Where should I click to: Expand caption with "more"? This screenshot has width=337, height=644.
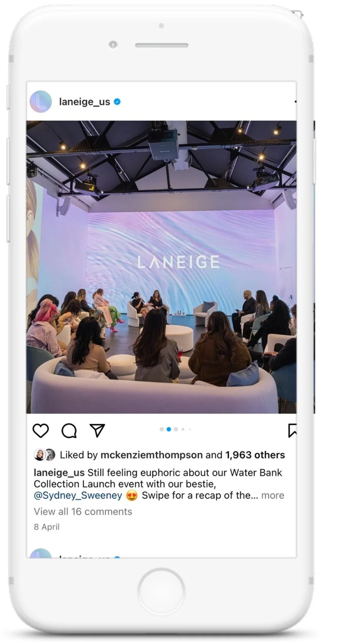273,495
